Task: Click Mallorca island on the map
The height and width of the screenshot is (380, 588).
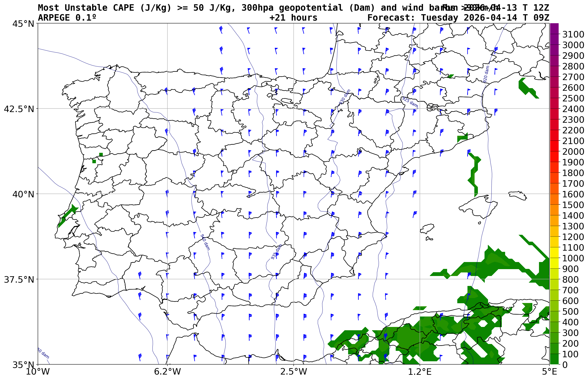Action: pyautogui.click(x=479, y=207)
